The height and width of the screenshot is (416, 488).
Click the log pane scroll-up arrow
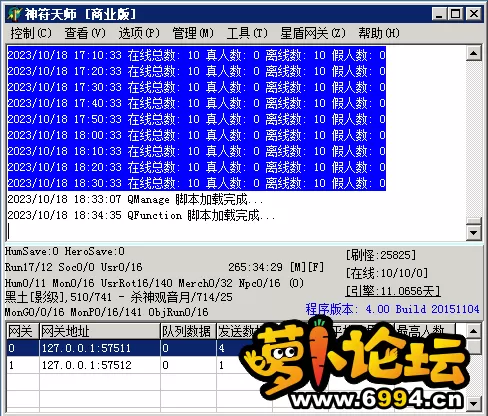[x=474, y=53]
